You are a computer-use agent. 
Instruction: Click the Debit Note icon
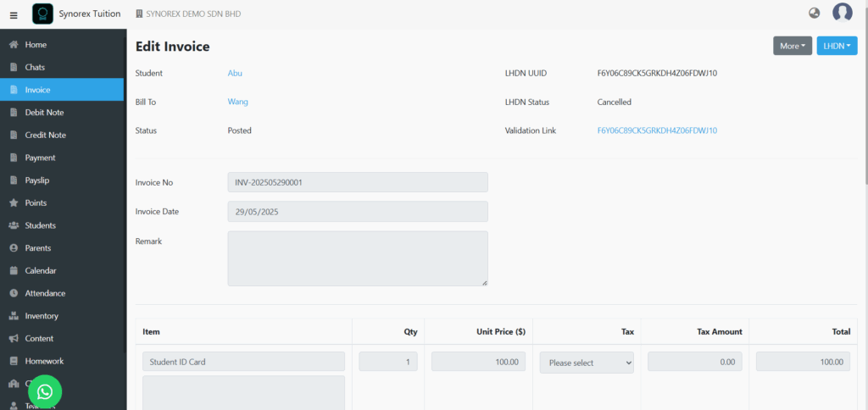point(14,113)
